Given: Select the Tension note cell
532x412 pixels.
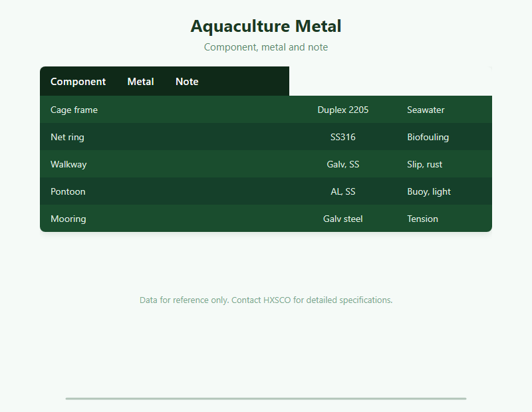Looking at the screenshot, I should click(444, 219).
